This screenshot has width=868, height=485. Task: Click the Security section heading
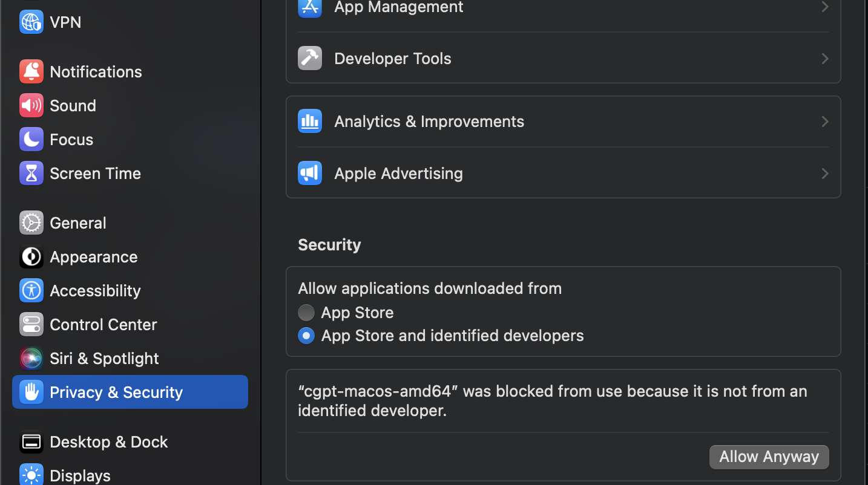[329, 244]
